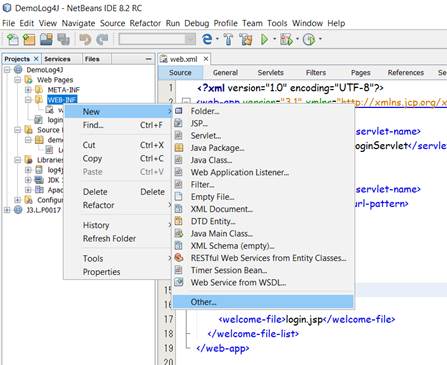The image size is (447, 365).
Task: Click the browser globe toolbar icon
Action: 207,39
